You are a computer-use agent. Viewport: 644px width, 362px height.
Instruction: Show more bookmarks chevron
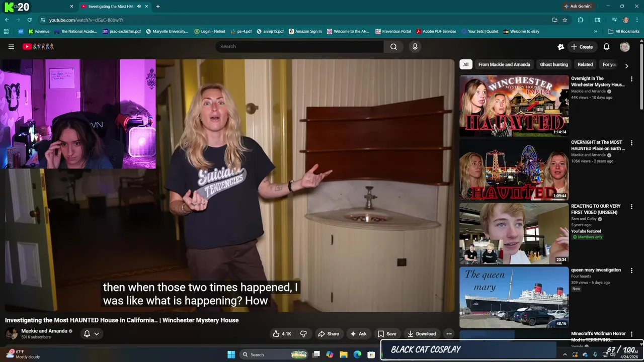(596, 31)
